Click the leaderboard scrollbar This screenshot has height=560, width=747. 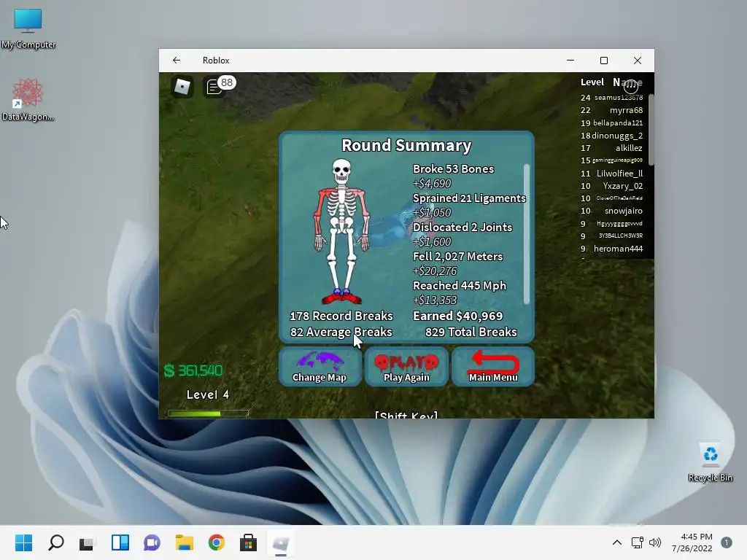tap(651, 130)
